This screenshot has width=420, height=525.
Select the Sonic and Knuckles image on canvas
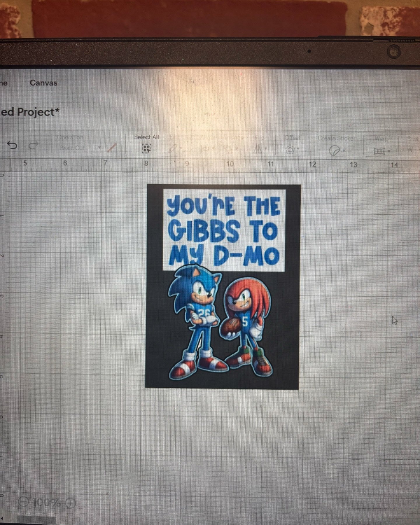point(223,286)
